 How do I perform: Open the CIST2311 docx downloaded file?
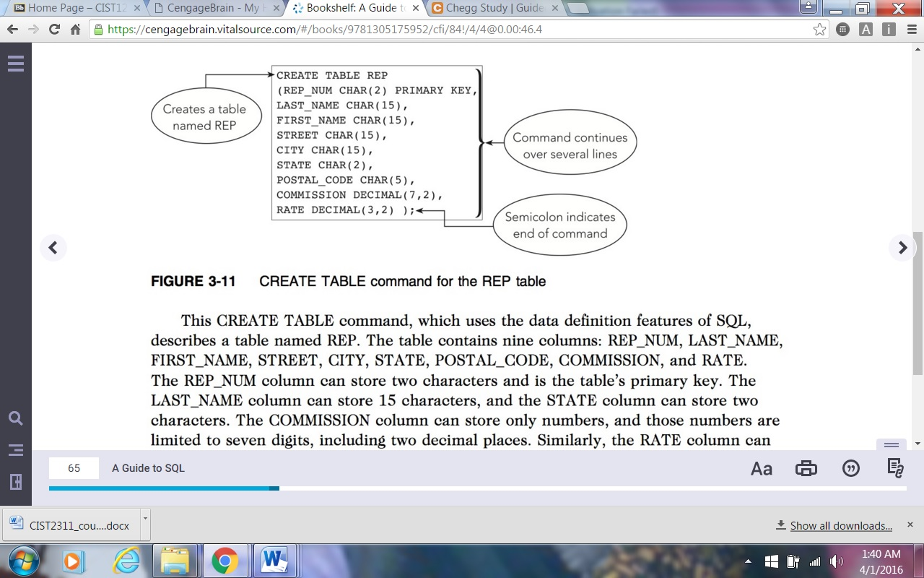click(71, 525)
